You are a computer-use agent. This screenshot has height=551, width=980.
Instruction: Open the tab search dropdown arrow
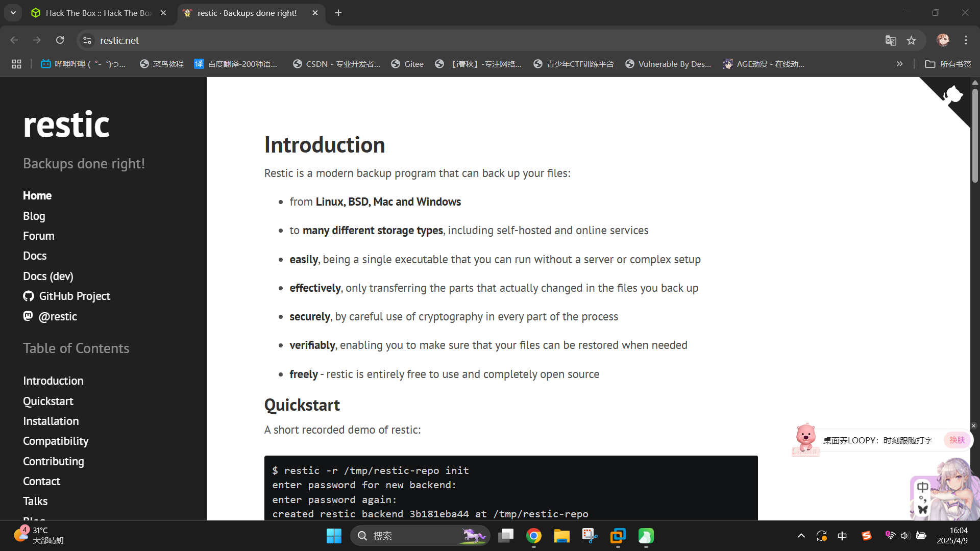(13, 13)
